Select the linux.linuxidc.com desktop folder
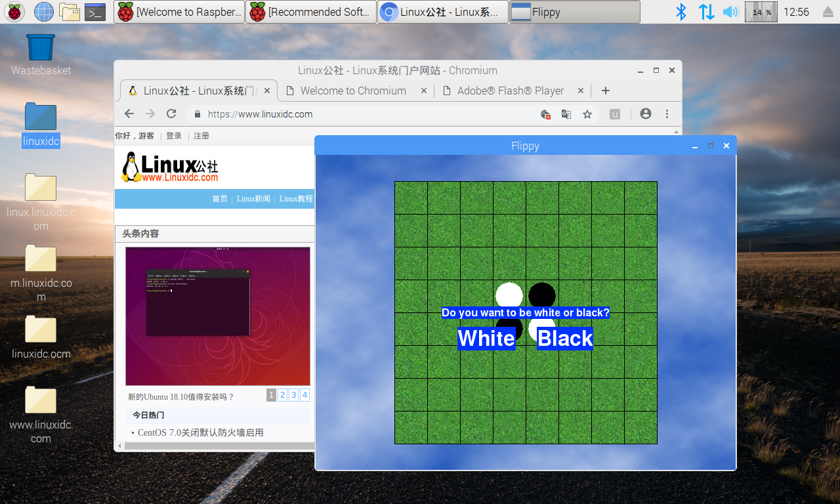 [41, 202]
